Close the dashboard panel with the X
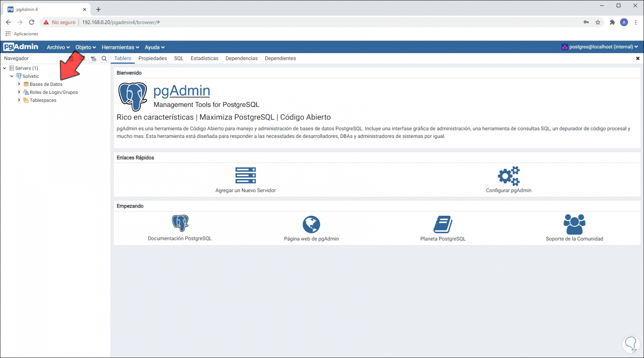This screenshot has height=358, width=644. 638,59
